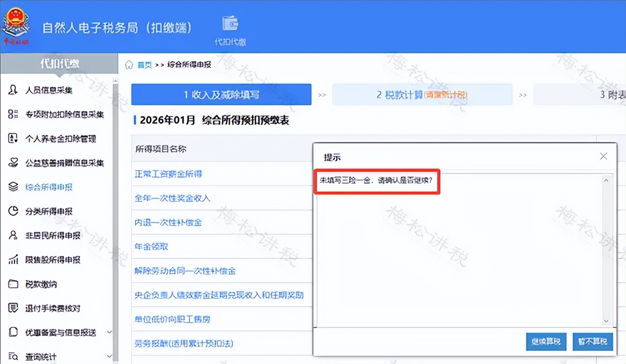The height and width of the screenshot is (364, 626).
Task: Click the 个人养老金扣除管理 piggy-bank icon
Action: pos(12,139)
